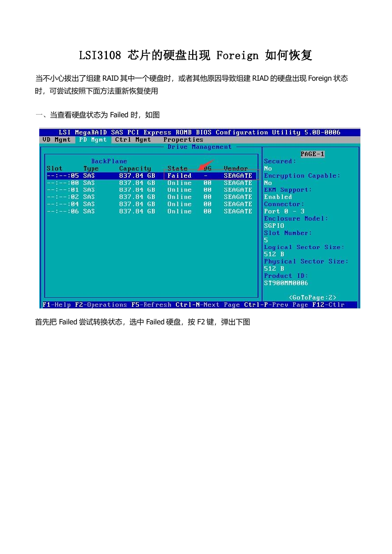392x554 pixels.
Task: Click the BIOS Configuration Utility title bar
Action: pos(200,132)
